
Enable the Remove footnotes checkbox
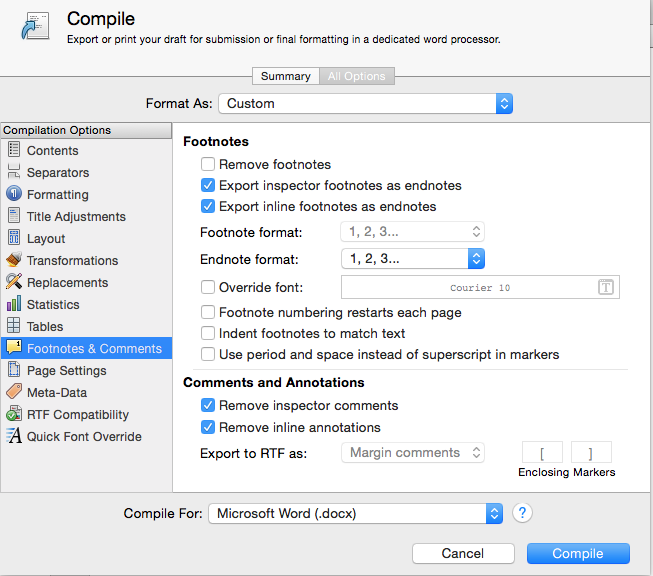click(x=208, y=164)
